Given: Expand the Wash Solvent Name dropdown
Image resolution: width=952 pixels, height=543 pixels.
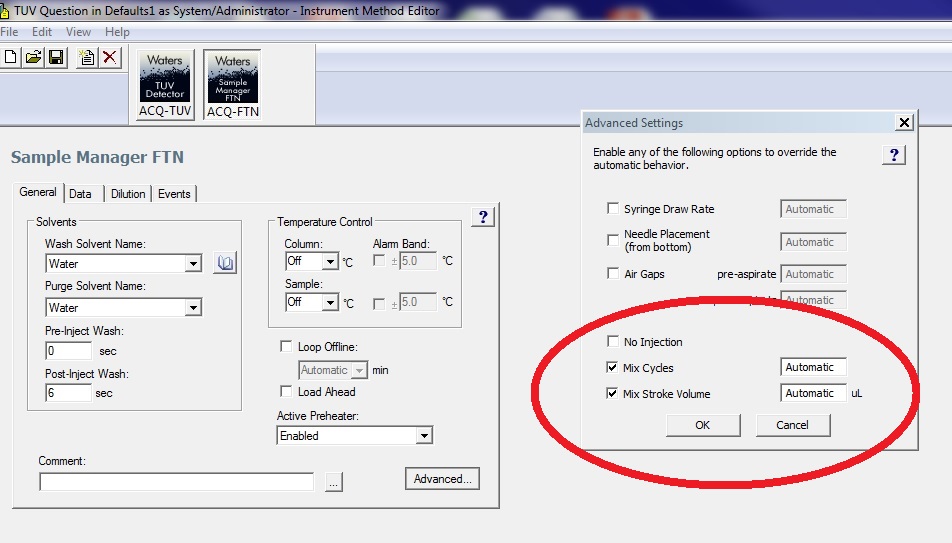Looking at the screenshot, I should [193, 264].
